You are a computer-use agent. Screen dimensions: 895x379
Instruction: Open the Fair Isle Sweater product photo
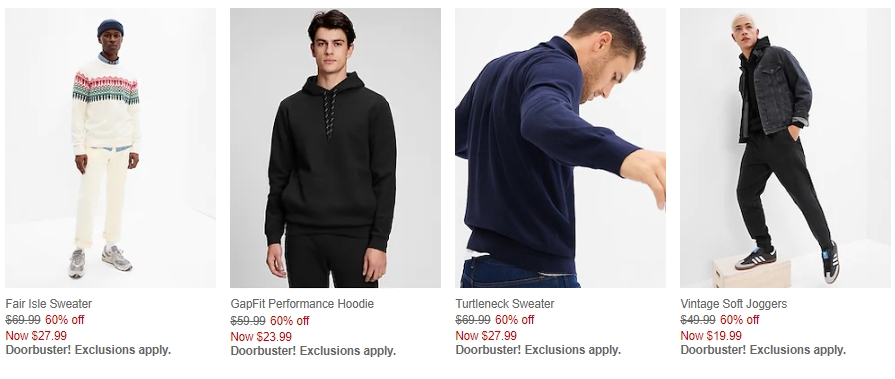110,148
